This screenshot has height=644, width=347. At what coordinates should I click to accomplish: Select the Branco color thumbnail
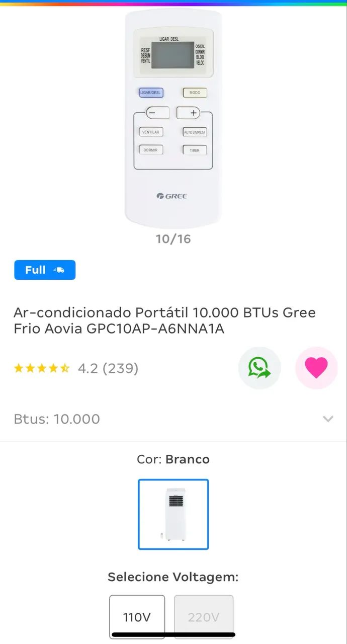tap(173, 514)
